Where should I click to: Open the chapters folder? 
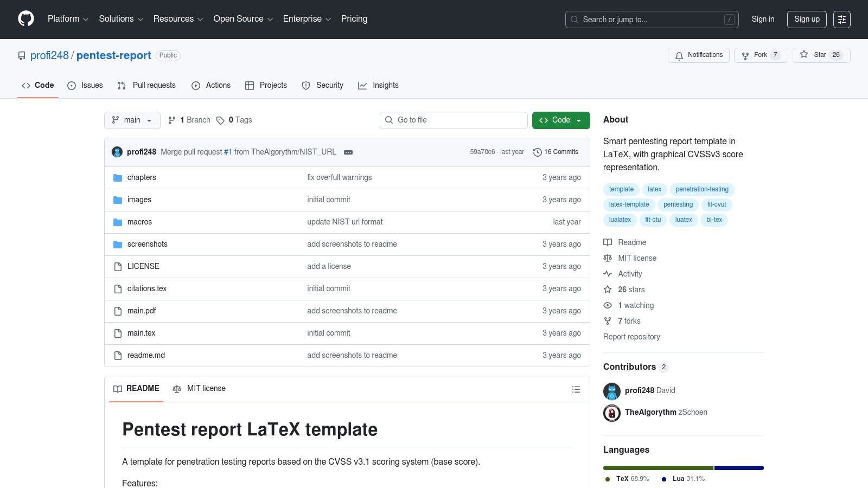click(x=142, y=177)
